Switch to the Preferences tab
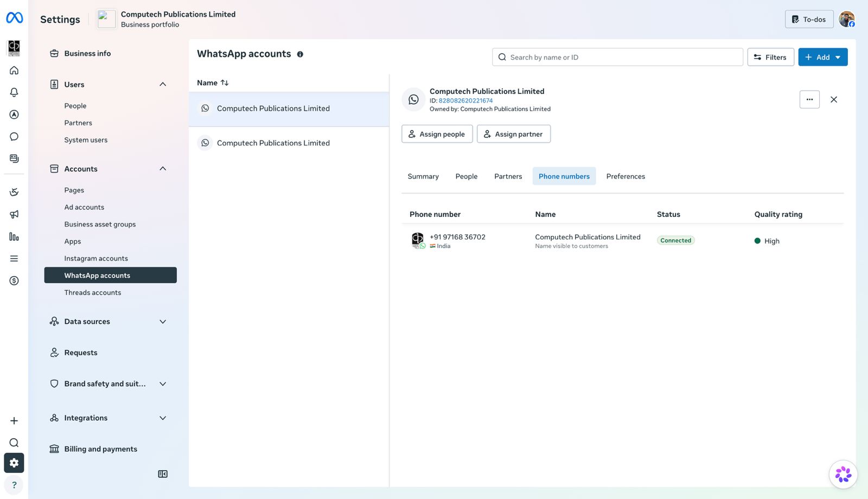The width and height of the screenshot is (868, 499). pos(626,176)
